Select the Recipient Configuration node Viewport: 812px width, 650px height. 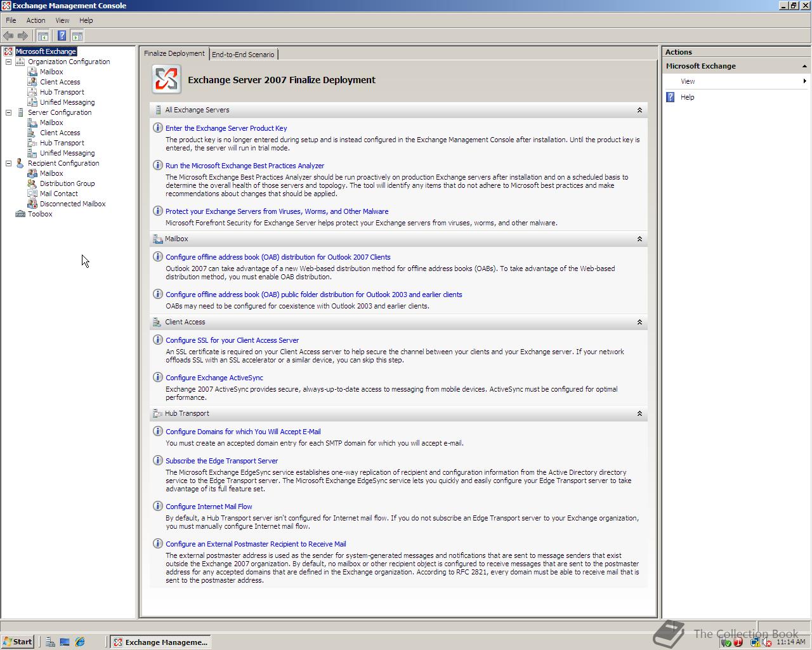click(63, 163)
